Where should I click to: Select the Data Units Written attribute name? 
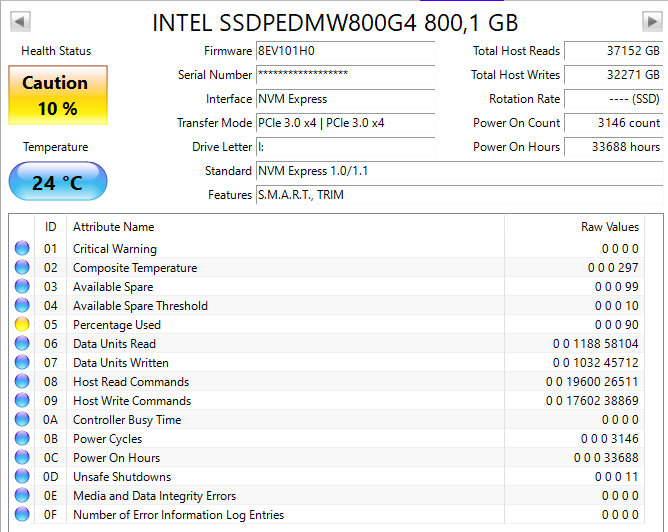pyautogui.click(x=121, y=363)
